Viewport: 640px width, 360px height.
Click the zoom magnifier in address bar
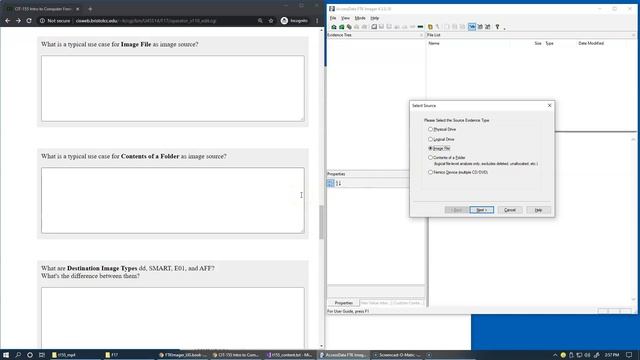pos(260,20)
